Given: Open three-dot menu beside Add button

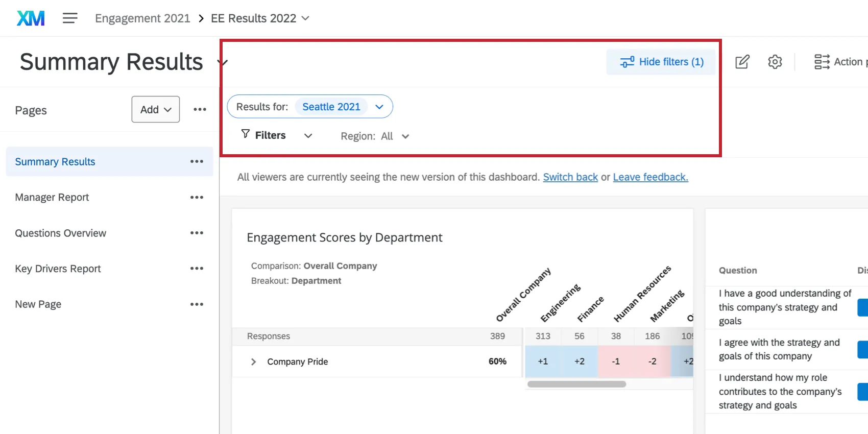Looking at the screenshot, I should tap(200, 109).
